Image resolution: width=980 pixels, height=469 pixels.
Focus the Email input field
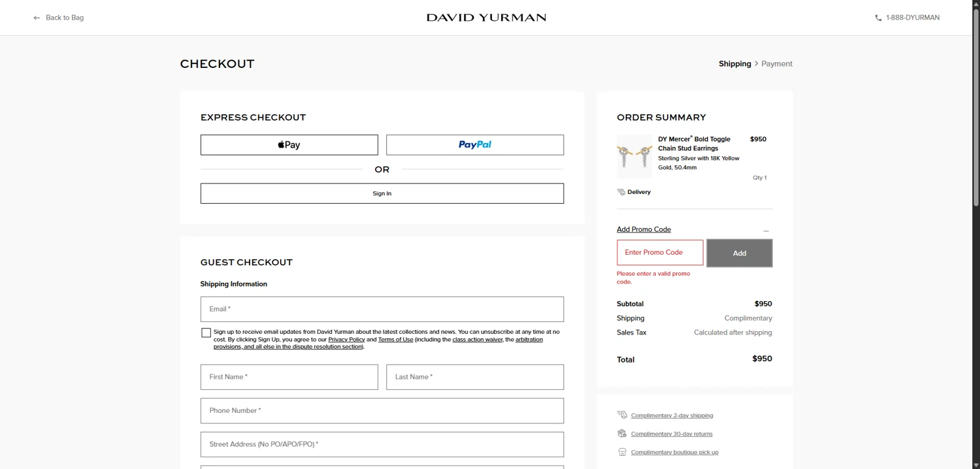click(x=382, y=309)
